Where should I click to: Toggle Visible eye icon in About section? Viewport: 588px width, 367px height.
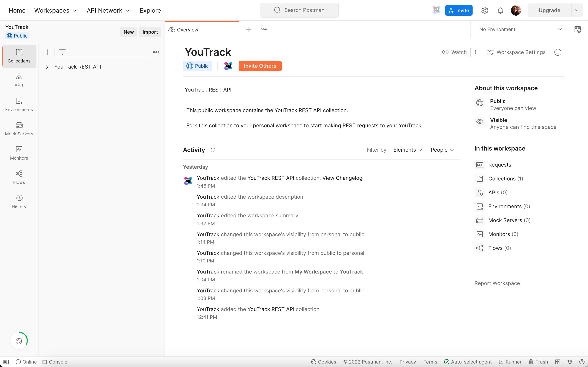pyautogui.click(x=480, y=121)
